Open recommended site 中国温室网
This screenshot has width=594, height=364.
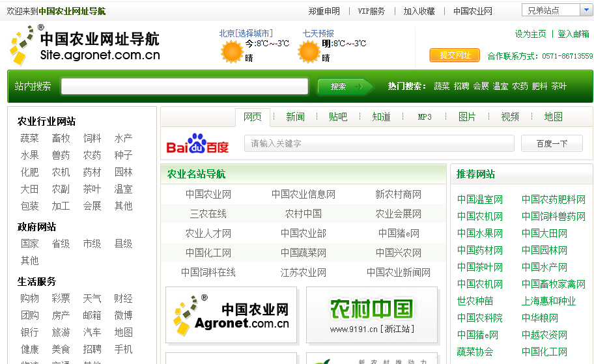(480, 199)
